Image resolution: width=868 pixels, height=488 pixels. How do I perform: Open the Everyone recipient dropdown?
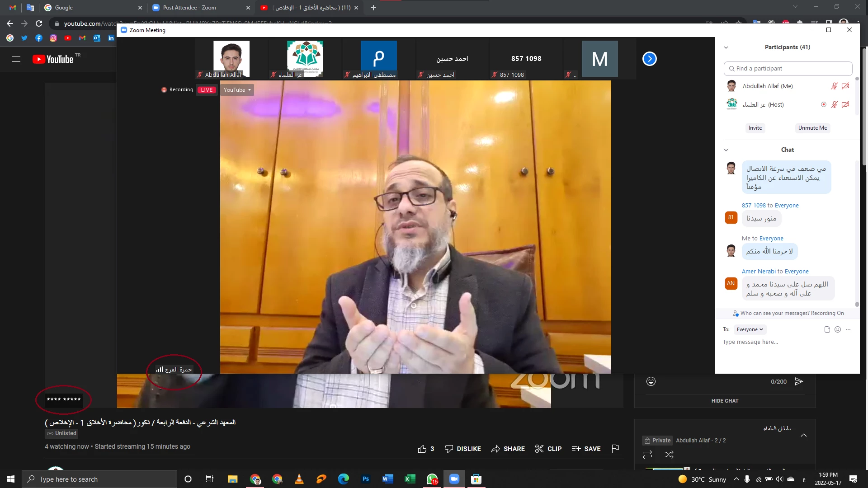pos(750,329)
